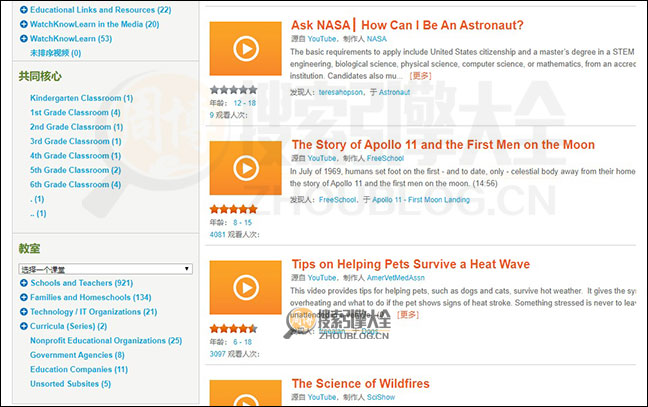Open Technology / IT Organizations (21) link
Screen dimensions: 648x407
(94, 312)
